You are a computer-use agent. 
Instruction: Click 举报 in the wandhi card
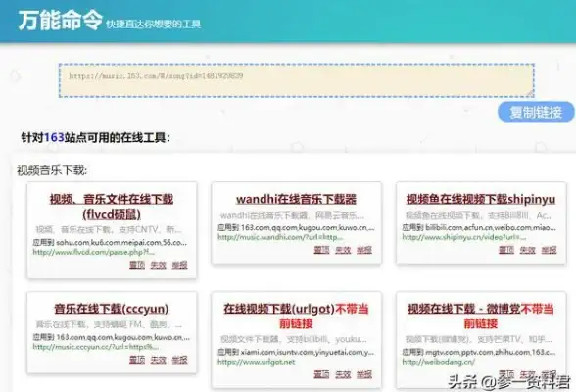[364, 250]
